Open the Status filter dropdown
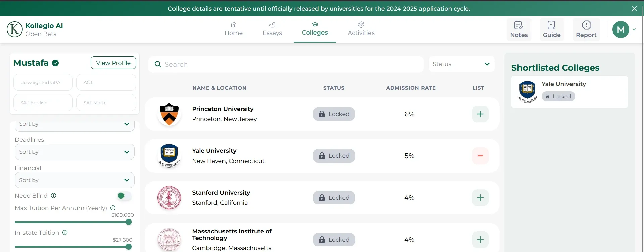644x252 pixels. tap(461, 64)
